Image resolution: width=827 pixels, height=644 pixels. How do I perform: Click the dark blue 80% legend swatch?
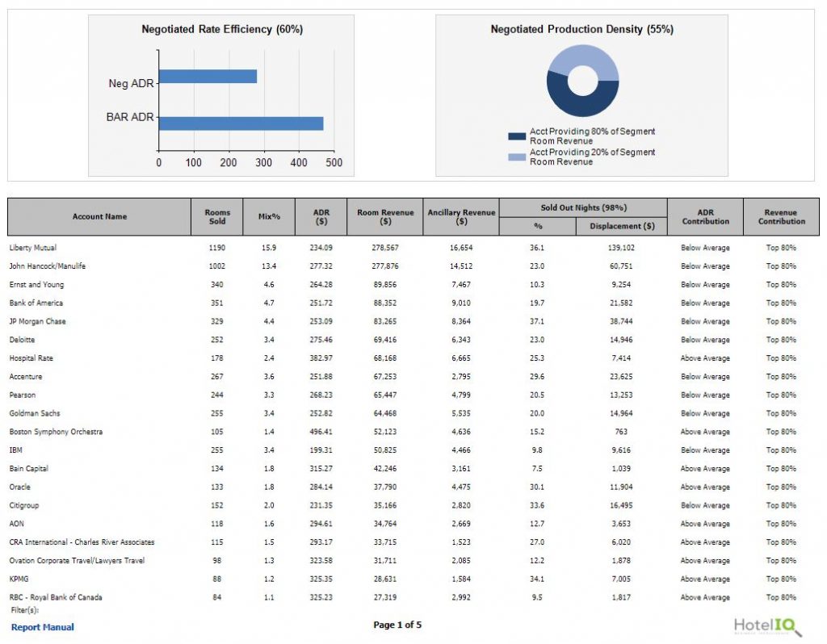pos(517,136)
